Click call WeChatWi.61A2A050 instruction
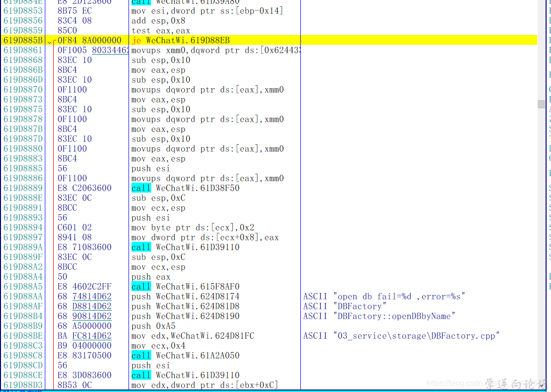 pyautogui.click(x=185, y=356)
